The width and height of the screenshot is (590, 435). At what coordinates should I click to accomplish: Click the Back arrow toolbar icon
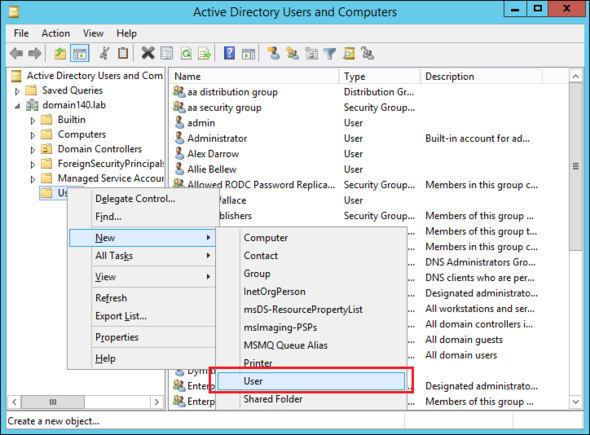point(16,53)
